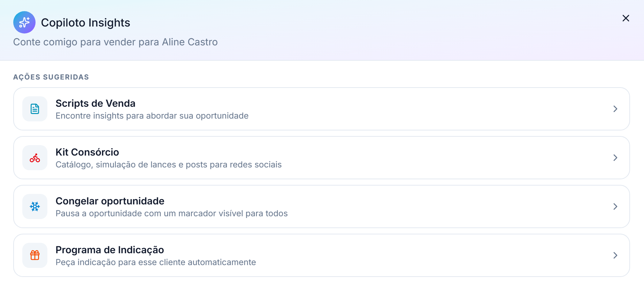This screenshot has width=644, height=293.
Task: Choose Programa de Indicação from suggested actions
Action: 321,255
